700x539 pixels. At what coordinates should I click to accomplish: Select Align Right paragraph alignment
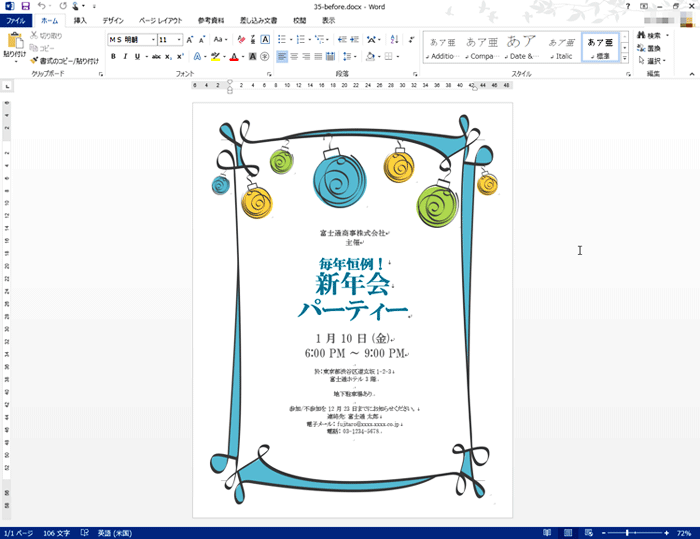[306, 57]
